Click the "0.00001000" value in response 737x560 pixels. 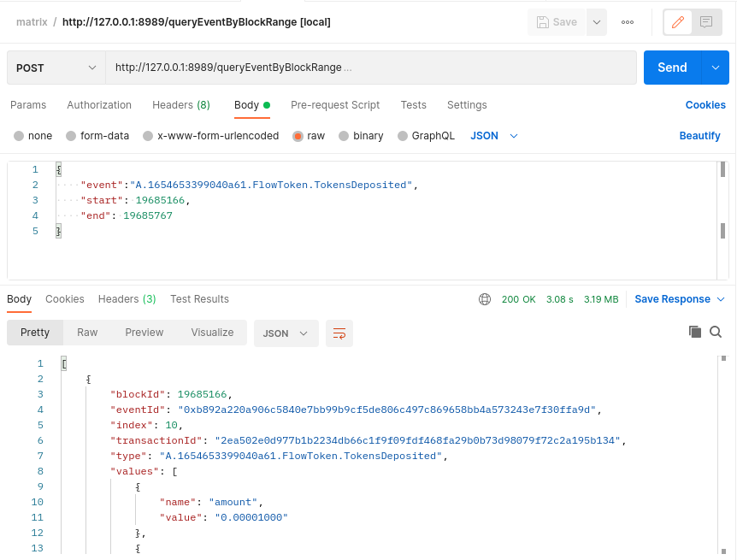coord(251,518)
